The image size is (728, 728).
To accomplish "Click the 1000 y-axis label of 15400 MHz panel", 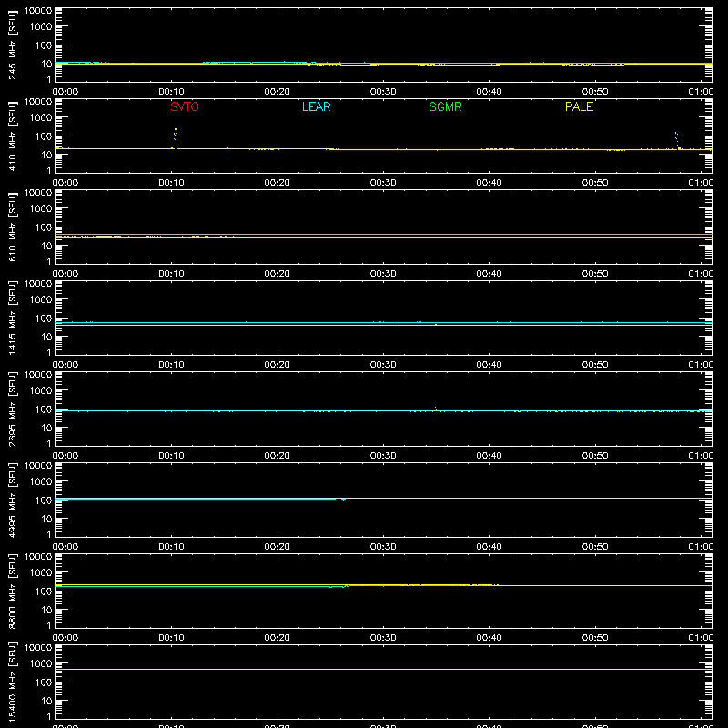I will 41,663.
